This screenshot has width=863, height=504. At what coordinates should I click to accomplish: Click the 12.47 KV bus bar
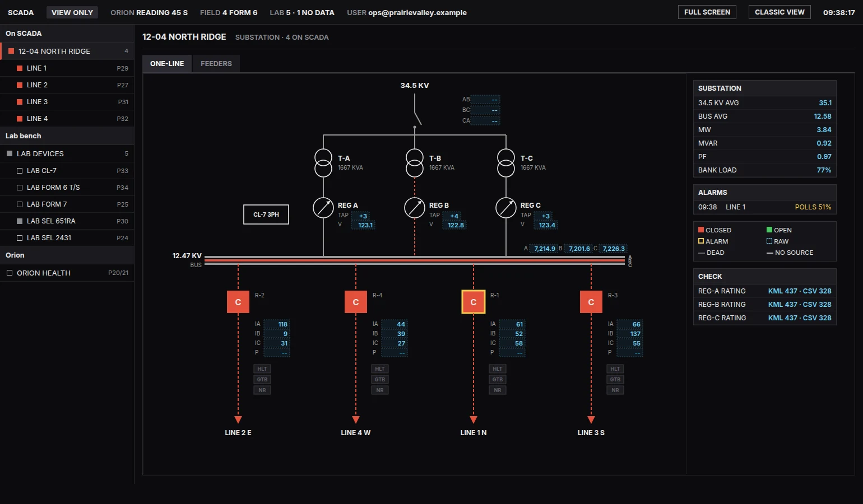tap(415, 260)
